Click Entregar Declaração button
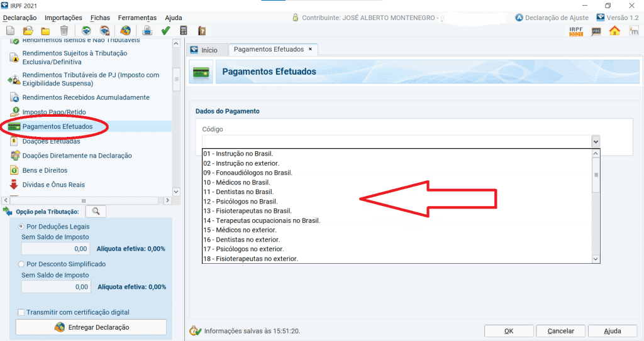644x341 pixels. pyautogui.click(x=91, y=327)
